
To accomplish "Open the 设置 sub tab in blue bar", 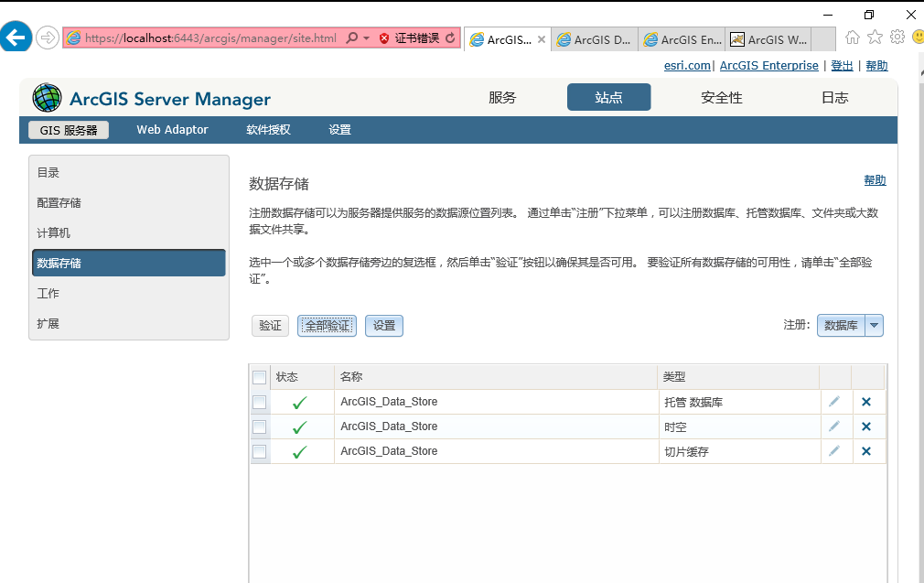I will [340, 130].
